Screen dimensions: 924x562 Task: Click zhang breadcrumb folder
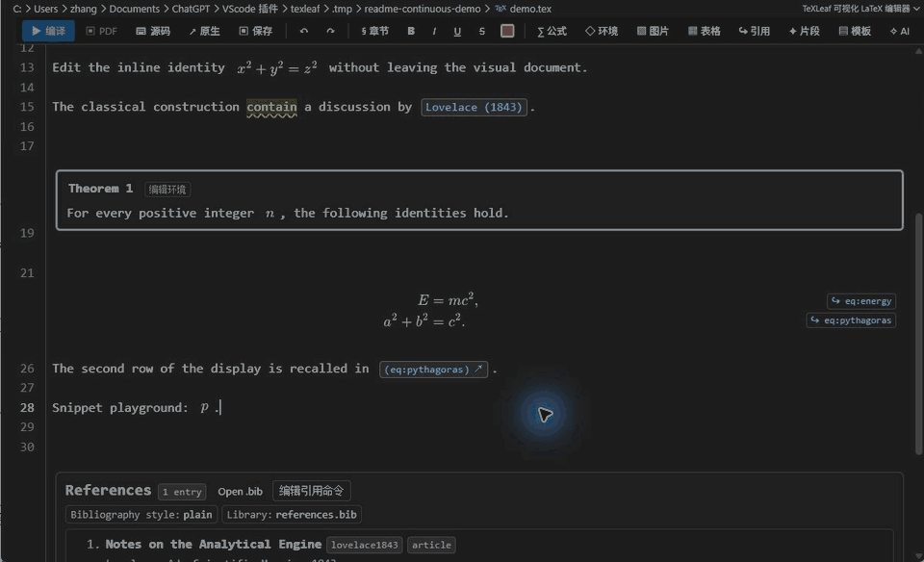click(83, 9)
